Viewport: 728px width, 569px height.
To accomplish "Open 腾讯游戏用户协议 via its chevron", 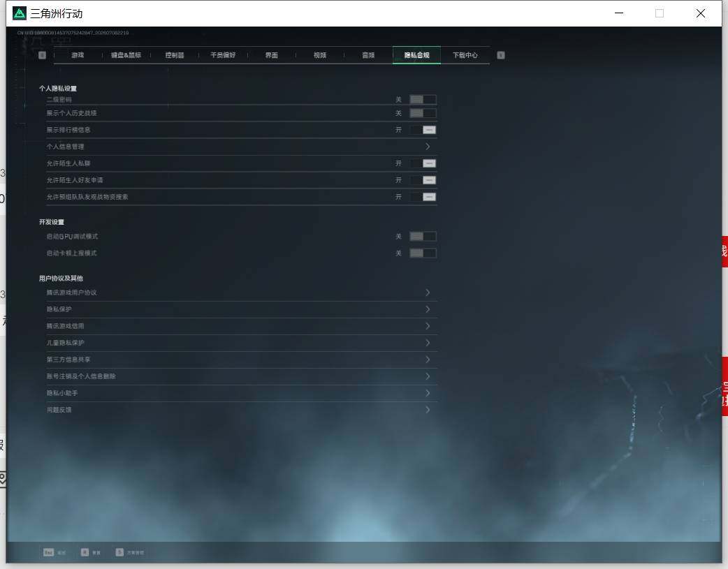I will point(428,293).
